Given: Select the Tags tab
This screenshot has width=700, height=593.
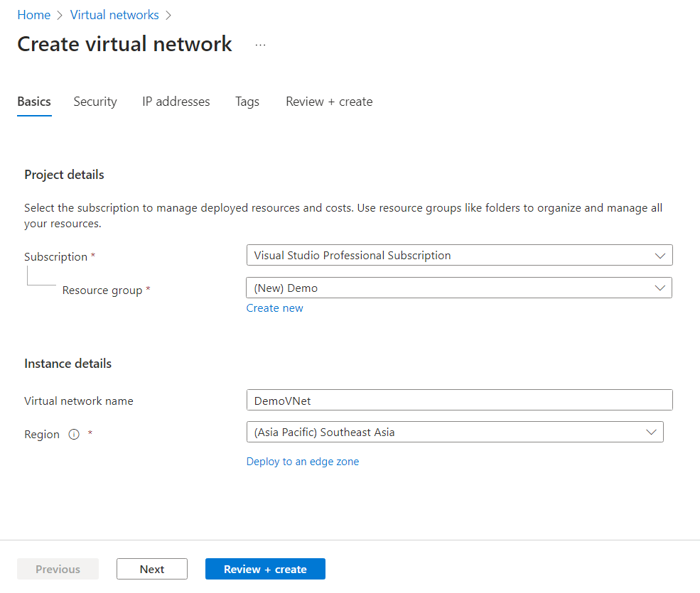Looking at the screenshot, I should (x=247, y=102).
